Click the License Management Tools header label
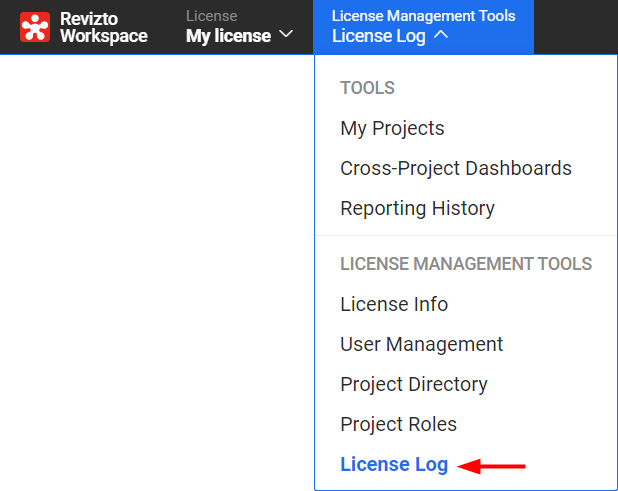Screen dimensions: 618x491 [x=423, y=16]
